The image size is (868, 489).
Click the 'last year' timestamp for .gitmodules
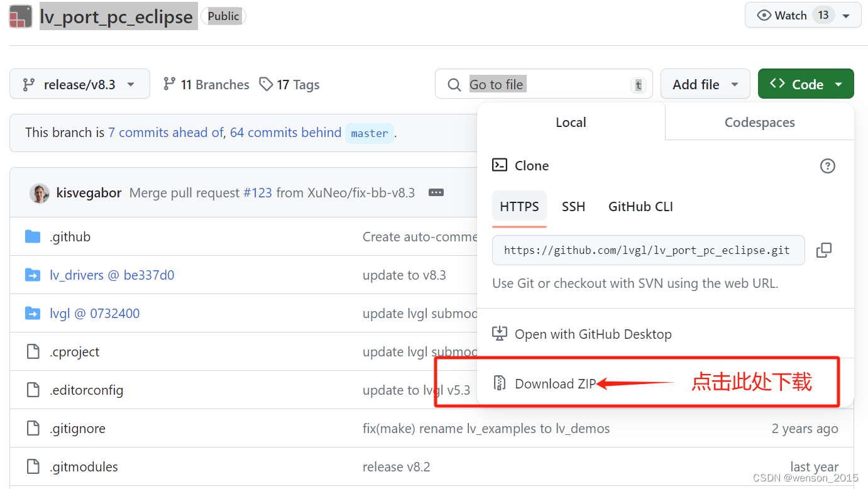point(815,467)
